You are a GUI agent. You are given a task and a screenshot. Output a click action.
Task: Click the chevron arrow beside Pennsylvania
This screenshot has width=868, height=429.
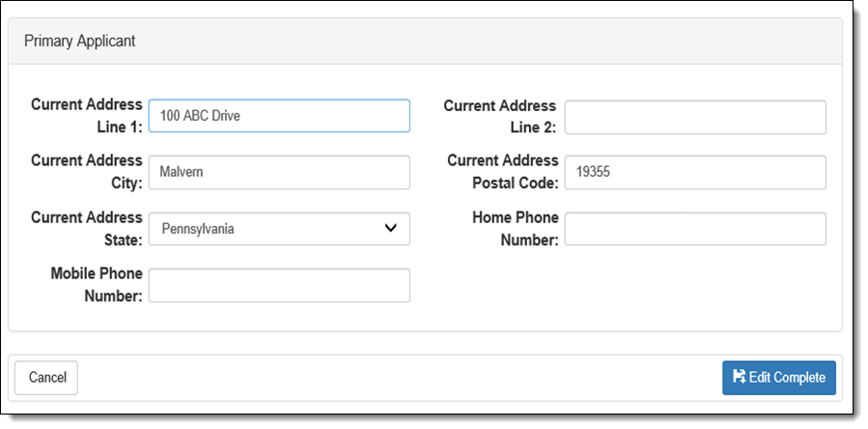pyautogui.click(x=391, y=228)
